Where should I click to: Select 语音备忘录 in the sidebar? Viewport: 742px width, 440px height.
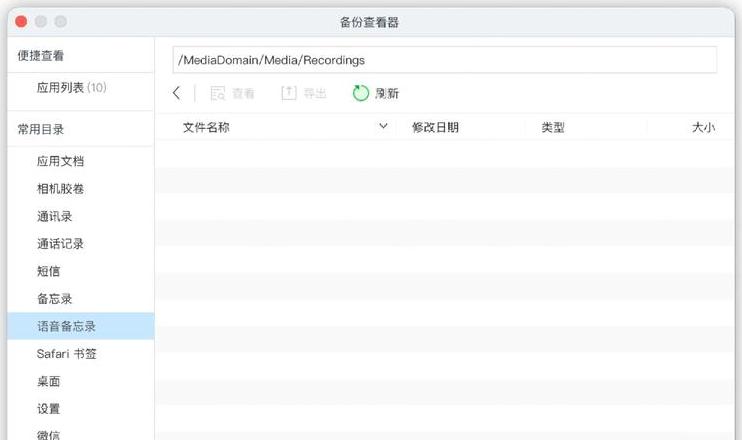80,326
